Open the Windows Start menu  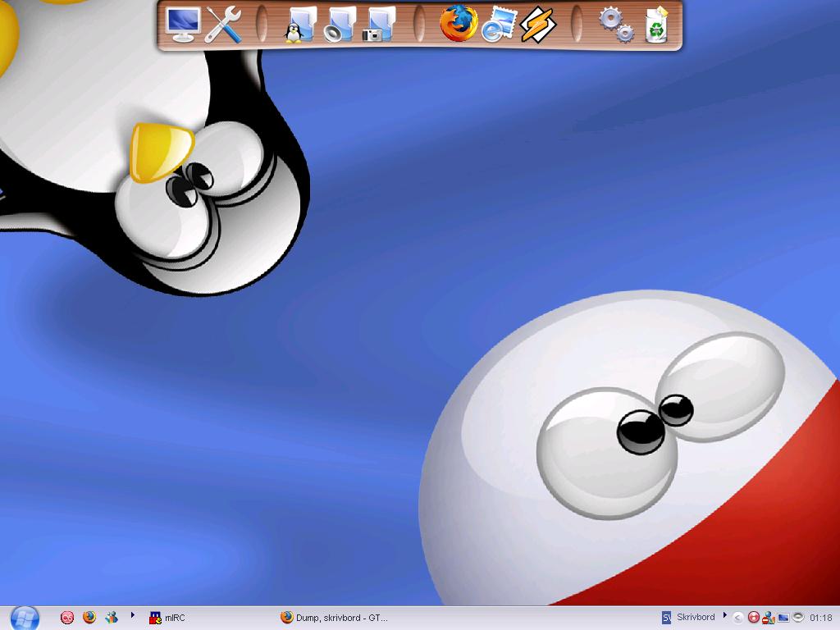[24, 619]
